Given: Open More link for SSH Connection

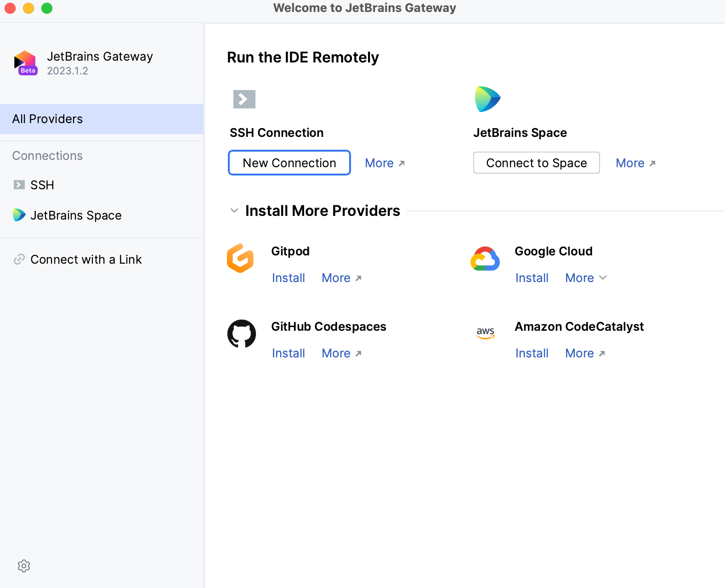Looking at the screenshot, I should 385,163.
